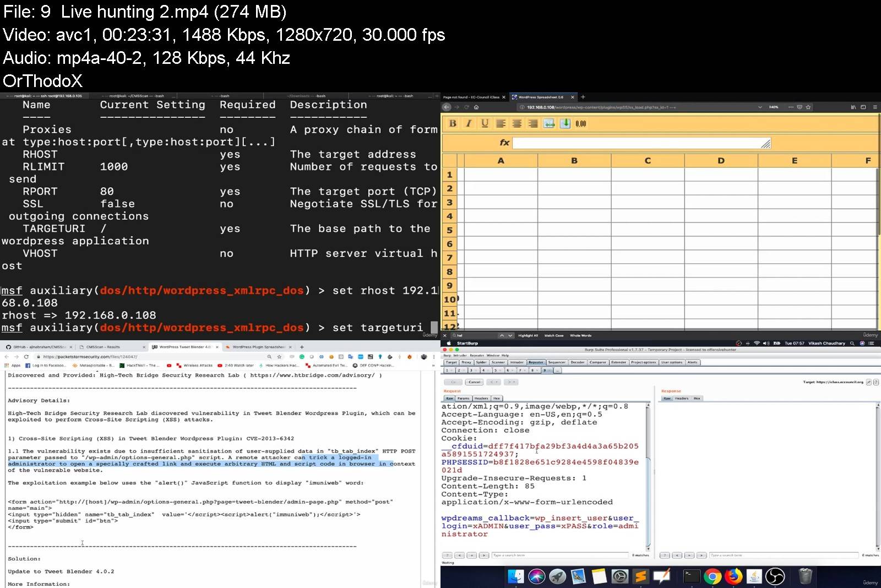Switch request view to Headers tab
The image size is (881, 588).
tap(481, 398)
